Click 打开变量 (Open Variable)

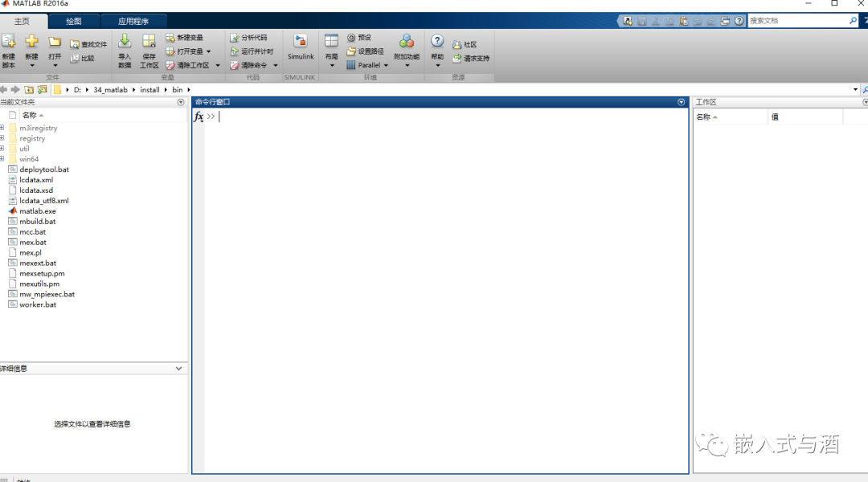184,51
